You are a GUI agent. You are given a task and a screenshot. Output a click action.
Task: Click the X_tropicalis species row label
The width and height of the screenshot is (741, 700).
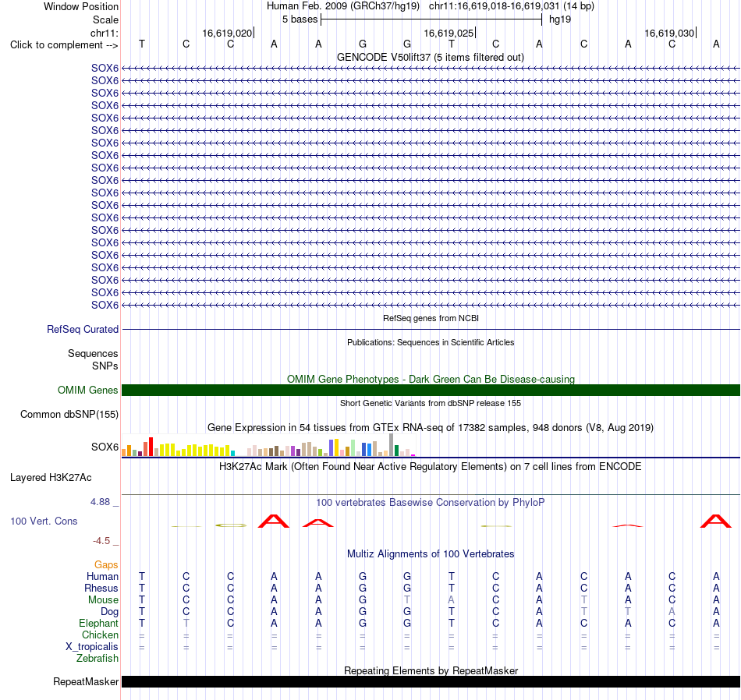pos(92,647)
